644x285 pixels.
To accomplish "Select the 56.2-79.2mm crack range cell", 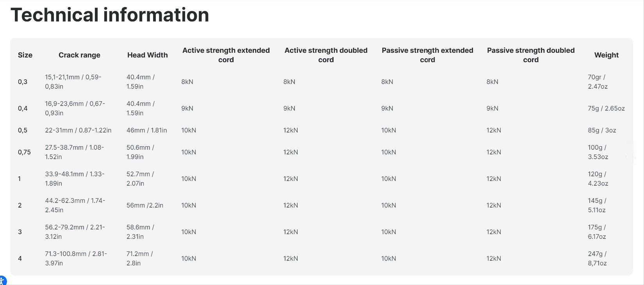I will [x=75, y=232].
